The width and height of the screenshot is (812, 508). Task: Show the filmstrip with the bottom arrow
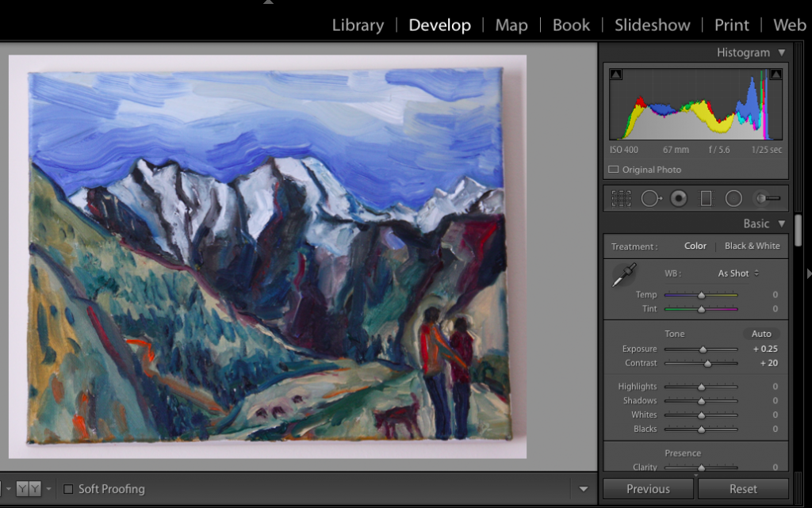point(584,489)
